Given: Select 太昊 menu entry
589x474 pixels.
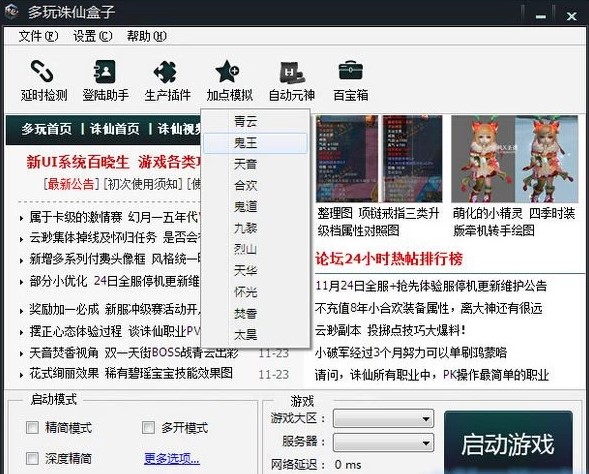Looking at the screenshot, I should 255,335.
